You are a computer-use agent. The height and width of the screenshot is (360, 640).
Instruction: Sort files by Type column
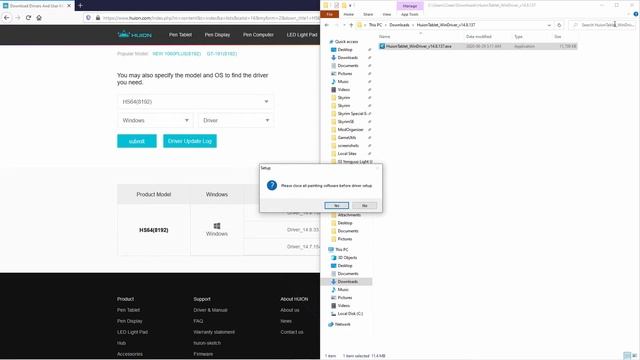pos(518,37)
